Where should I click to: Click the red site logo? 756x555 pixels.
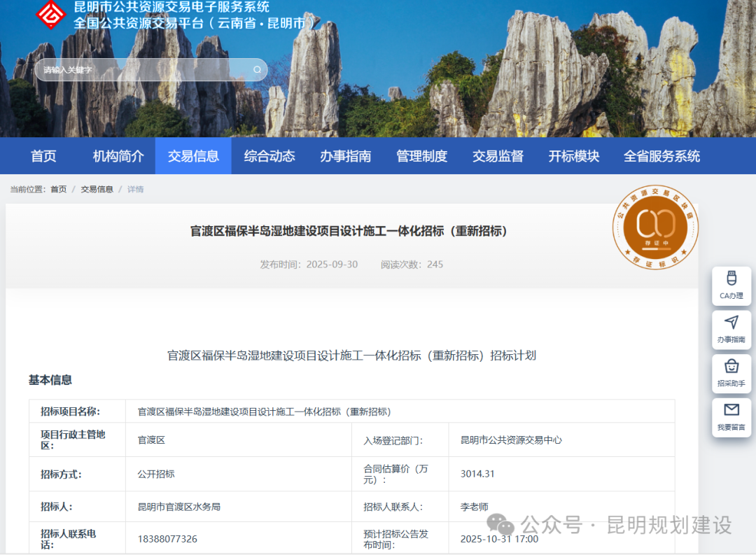click(x=50, y=14)
